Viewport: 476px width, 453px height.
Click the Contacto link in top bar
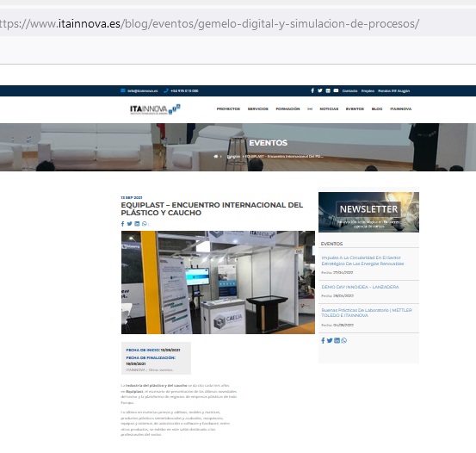[349, 90]
